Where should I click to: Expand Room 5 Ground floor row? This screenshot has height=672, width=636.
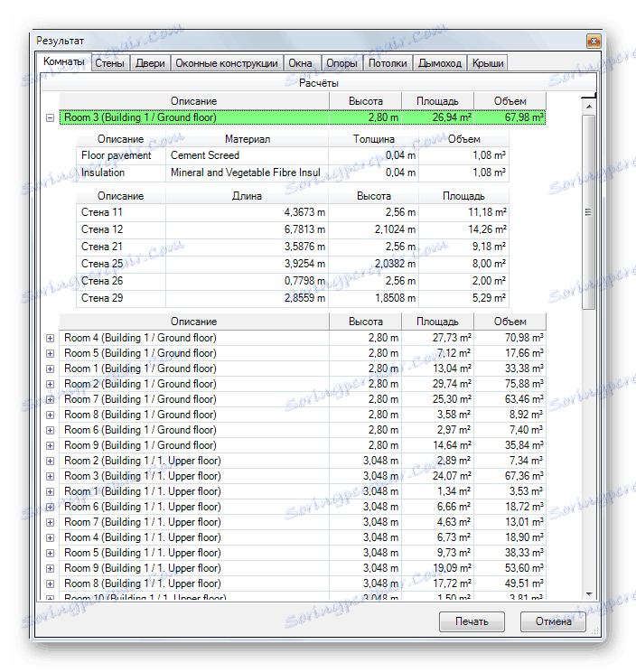pos(51,353)
